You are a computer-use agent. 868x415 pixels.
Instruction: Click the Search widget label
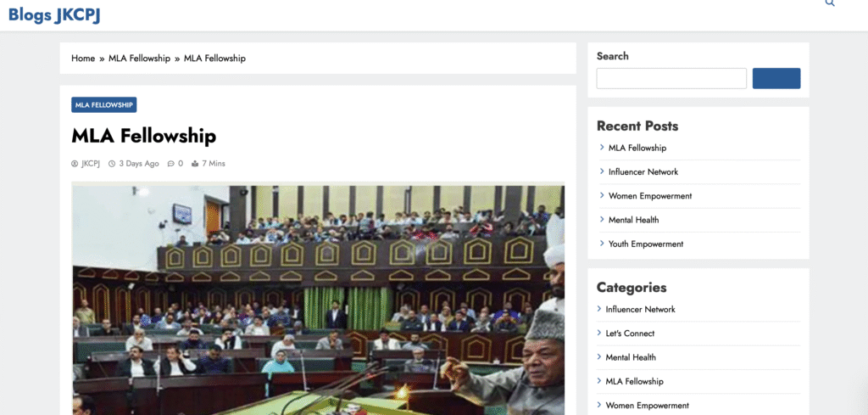612,56
